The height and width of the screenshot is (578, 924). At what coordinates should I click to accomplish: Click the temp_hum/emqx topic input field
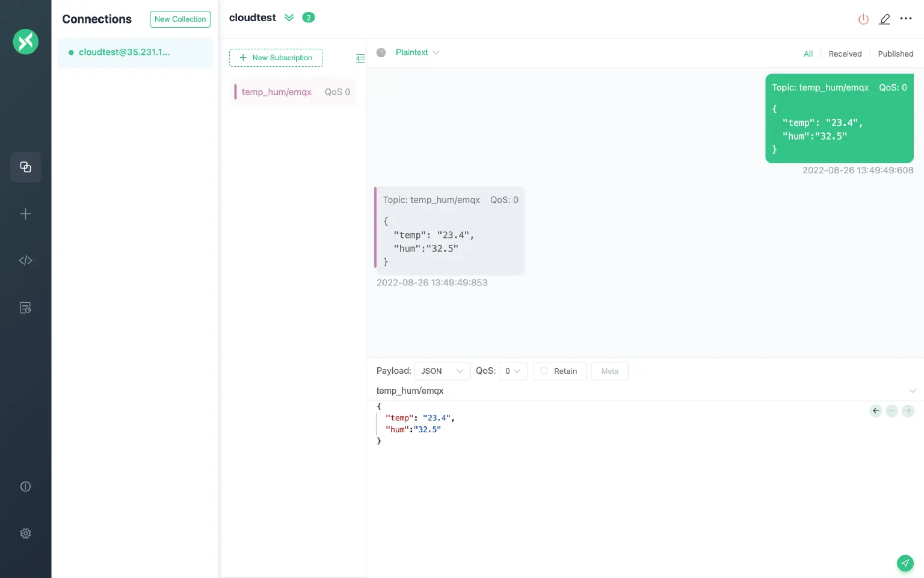click(638, 391)
